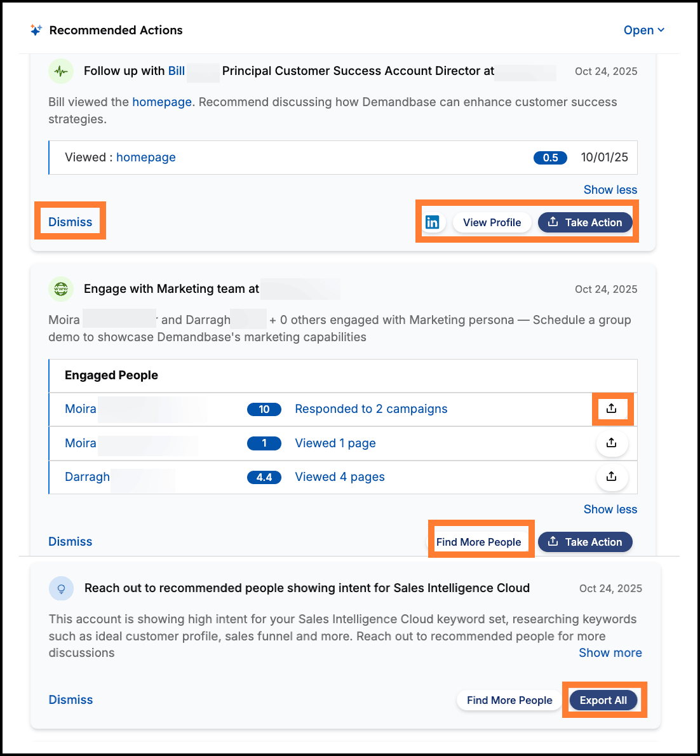Image resolution: width=700 pixels, height=756 pixels.
Task: Click the web globe icon beside Engage with Marketing
Action: pyautogui.click(x=61, y=289)
